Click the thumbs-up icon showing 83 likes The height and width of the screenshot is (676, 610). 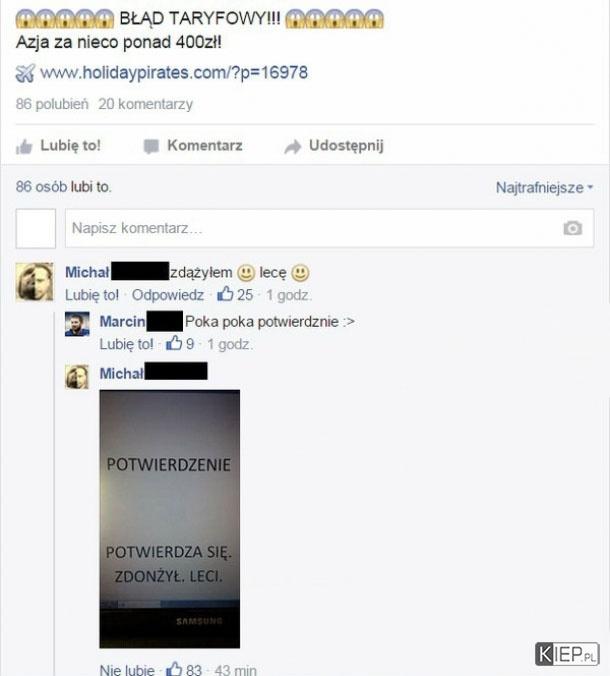174,669
